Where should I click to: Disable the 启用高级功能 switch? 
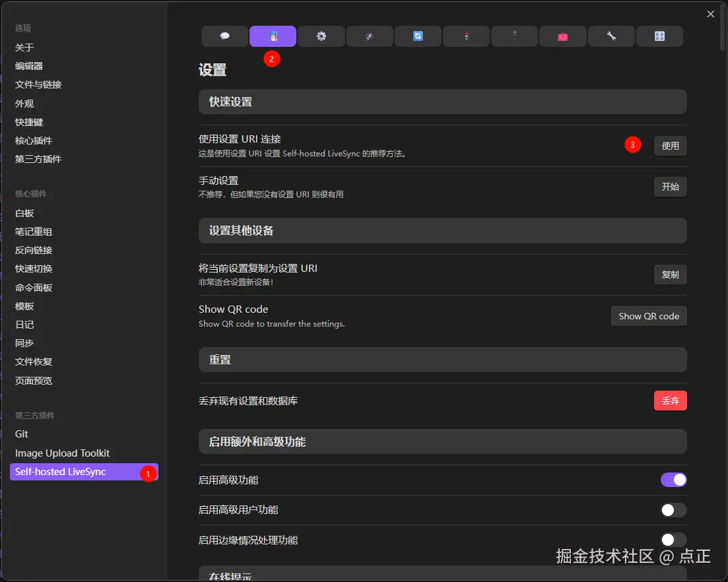673,480
